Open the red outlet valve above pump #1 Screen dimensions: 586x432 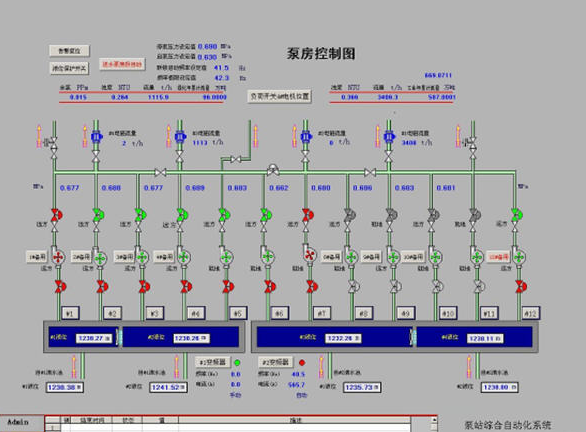pos(56,215)
